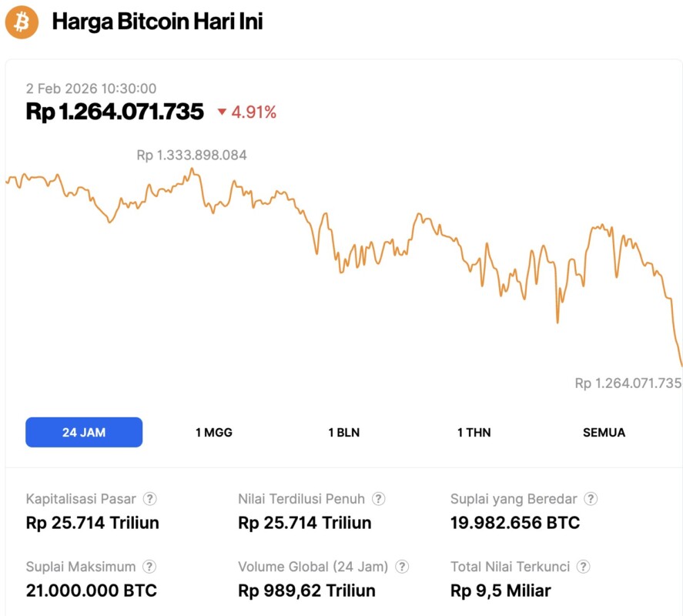The image size is (683, 616).
Task: Open help icon beside Total Nilai Terkunci
Action: 584,567
